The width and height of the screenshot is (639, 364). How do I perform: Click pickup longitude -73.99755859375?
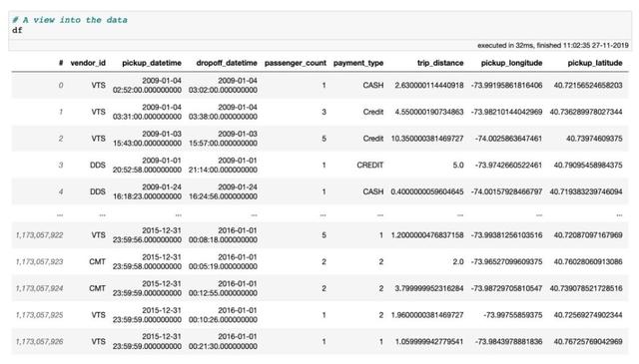click(512, 315)
